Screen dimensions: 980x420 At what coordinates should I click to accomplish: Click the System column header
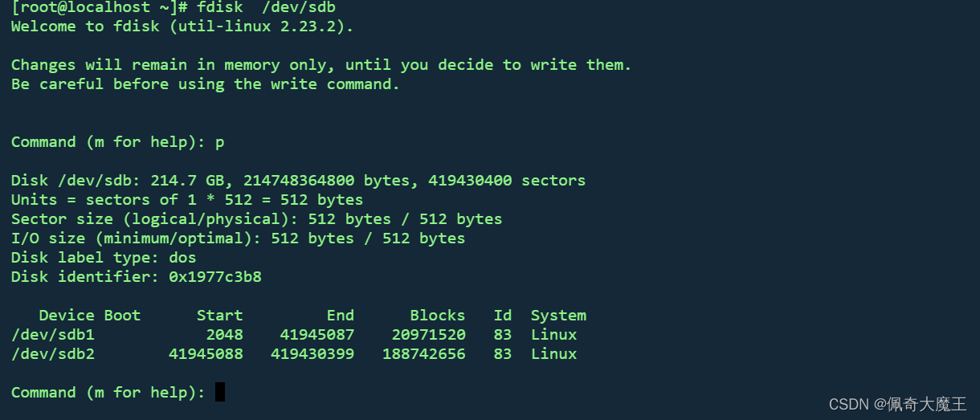coord(558,316)
